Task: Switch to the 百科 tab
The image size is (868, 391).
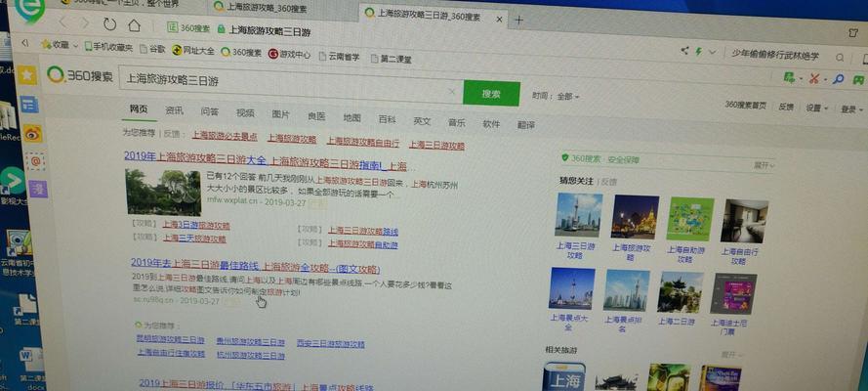Action: coord(387,119)
